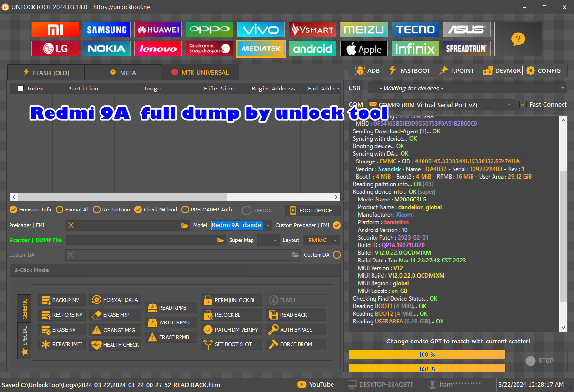Screen dimensions: 574x392
Task: Select the MediaTek platform tile
Action: pyautogui.click(x=261, y=49)
